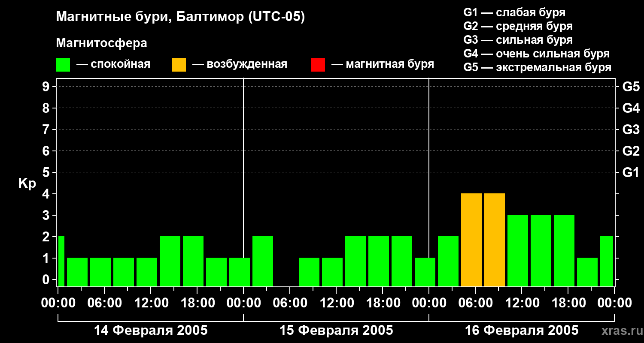Screen dimensions: 644x343
Task: Select the 12:00 time label for 14 Февраля
Action: point(151,303)
